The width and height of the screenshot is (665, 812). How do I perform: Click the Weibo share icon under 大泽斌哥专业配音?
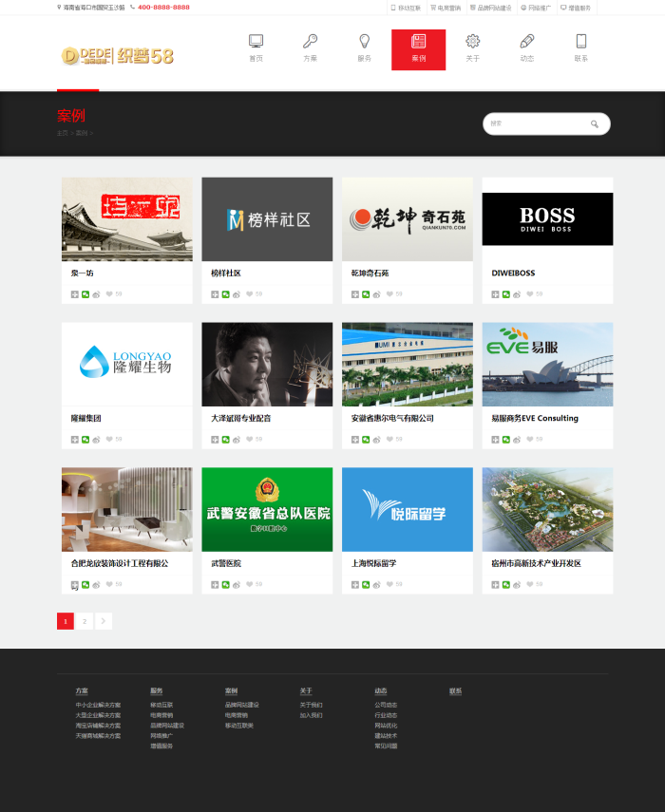coord(237,439)
